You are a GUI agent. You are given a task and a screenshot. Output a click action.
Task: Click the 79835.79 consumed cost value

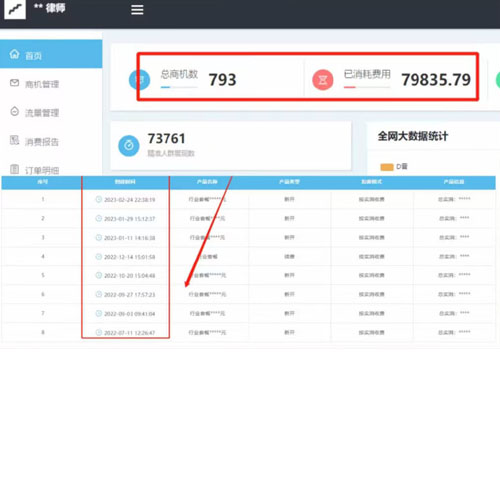436,80
